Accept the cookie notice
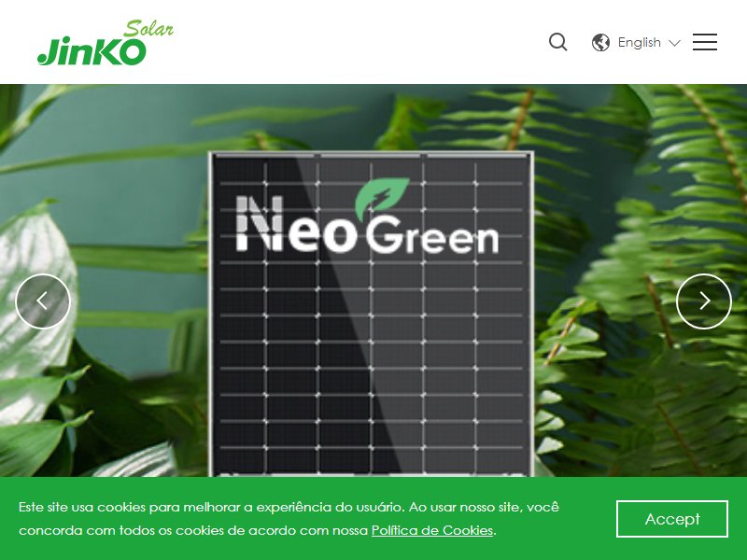 click(671, 519)
